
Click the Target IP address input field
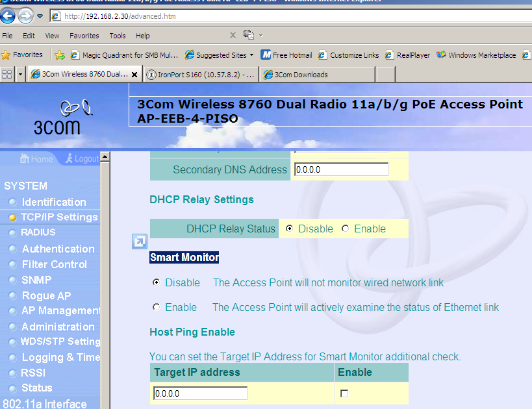(x=200, y=393)
